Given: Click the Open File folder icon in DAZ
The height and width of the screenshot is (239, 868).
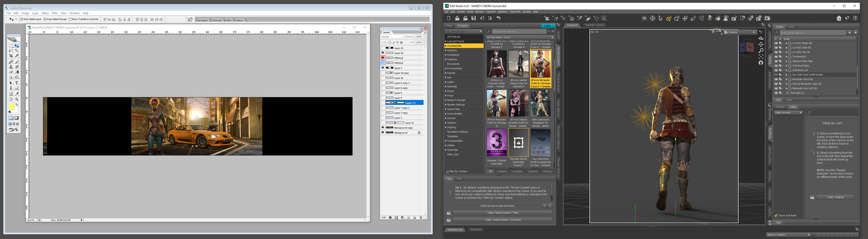Looking at the screenshot, I should click(x=457, y=18).
